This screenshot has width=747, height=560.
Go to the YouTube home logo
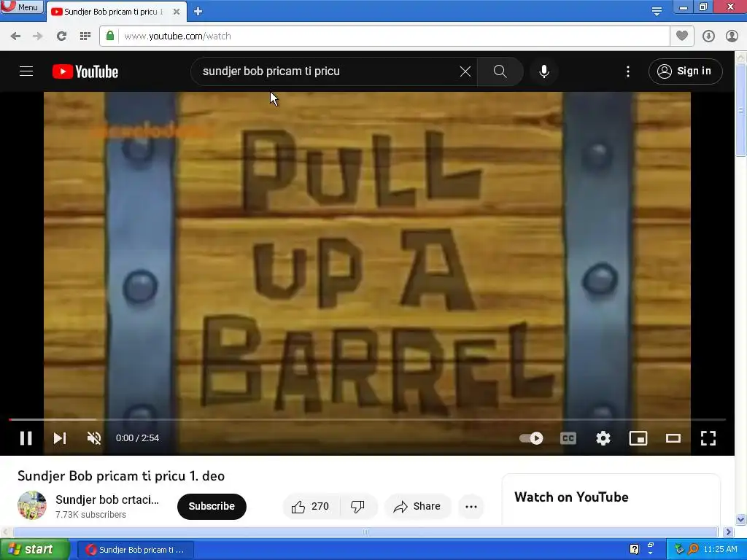[x=85, y=71]
